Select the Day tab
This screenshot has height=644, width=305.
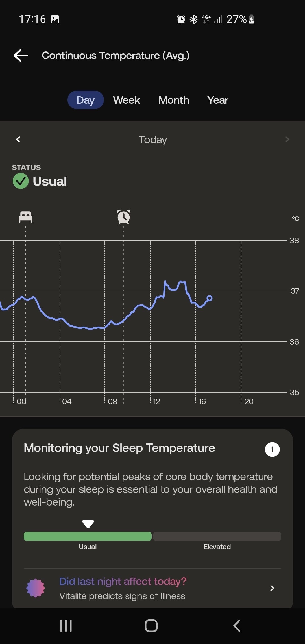pyautogui.click(x=86, y=100)
